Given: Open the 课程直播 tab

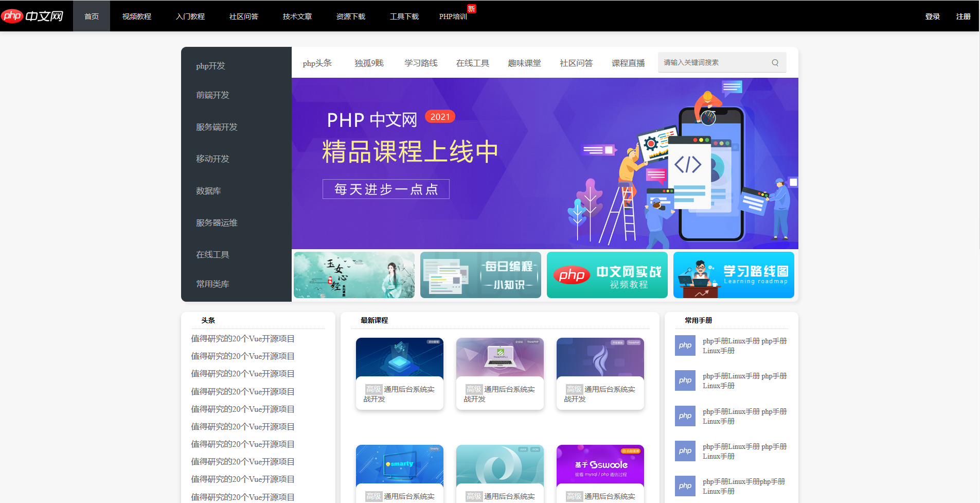Looking at the screenshot, I should click(x=628, y=63).
